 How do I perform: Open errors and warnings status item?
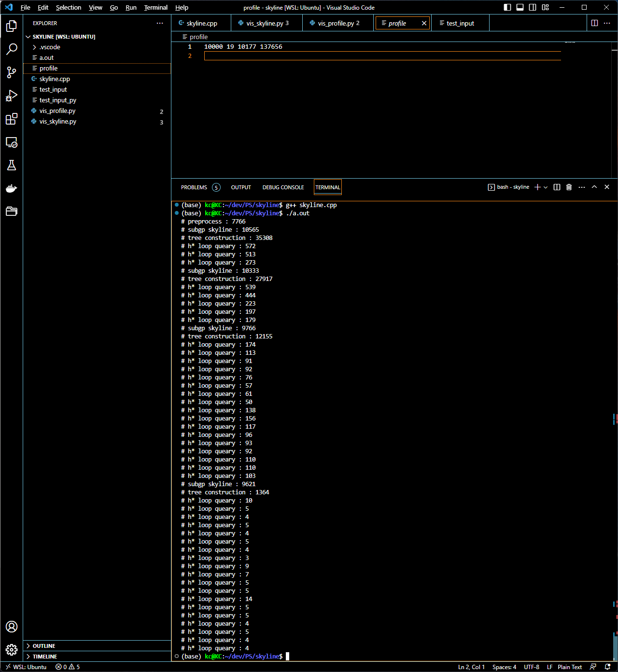pyautogui.click(x=68, y=667)
